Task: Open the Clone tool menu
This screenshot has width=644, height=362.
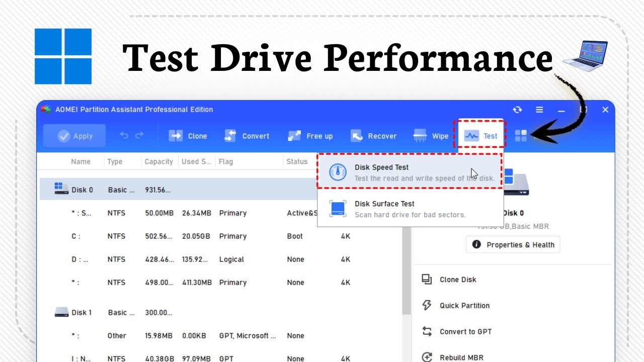Action: click(188, 136)
